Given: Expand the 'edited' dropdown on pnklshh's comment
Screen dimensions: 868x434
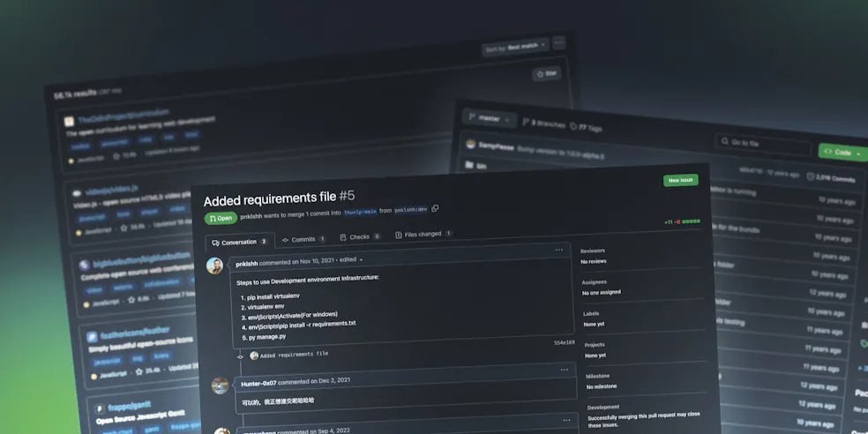Looking at the screenshot, I should 351,259.
